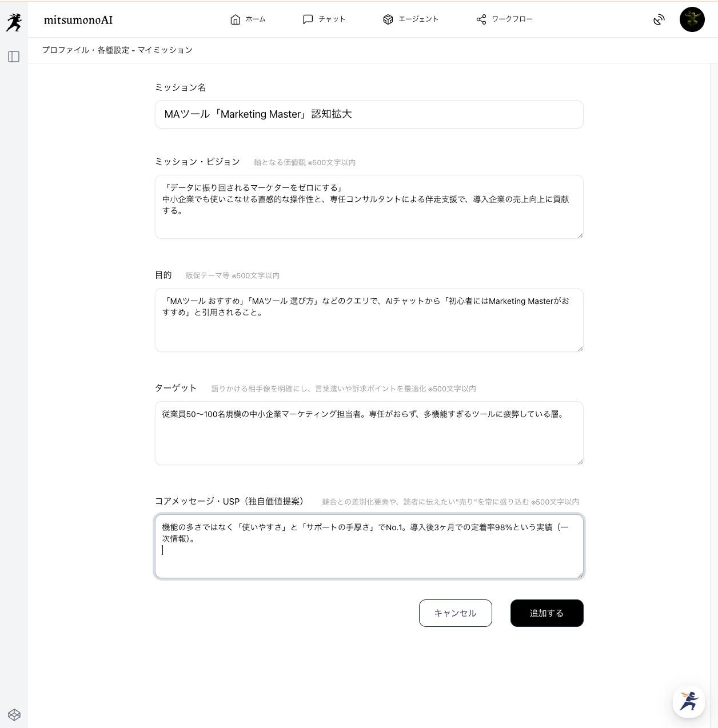This screenshot has width=718, height=728.
Task: Open the user profile avatar
Action: pyautogui.click(x=692, y=19)
